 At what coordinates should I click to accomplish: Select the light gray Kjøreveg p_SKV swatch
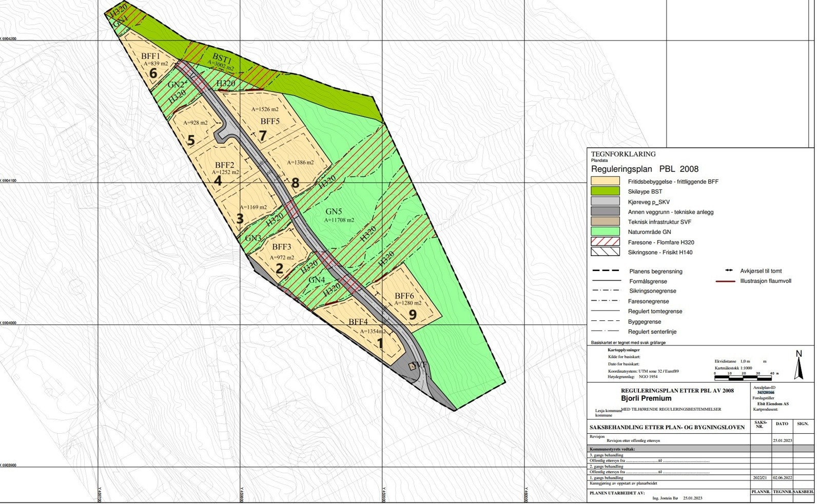[x=605, y=202]
